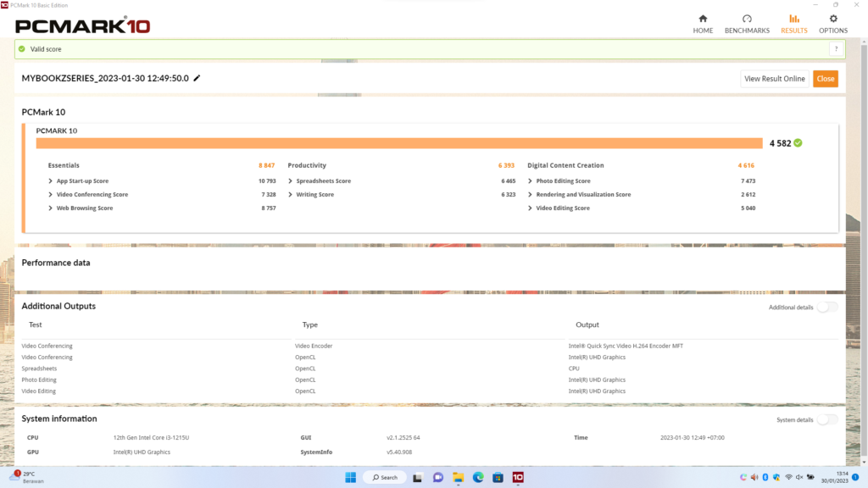
Task: Click the PCMark 10 logo
Action: [82, 25]
